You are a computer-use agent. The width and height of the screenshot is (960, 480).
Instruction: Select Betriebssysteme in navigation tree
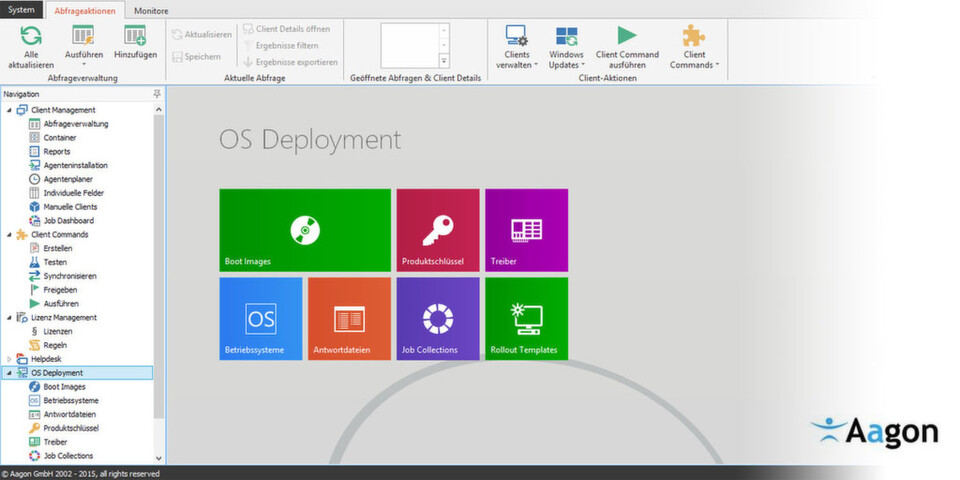coord(71,400)
